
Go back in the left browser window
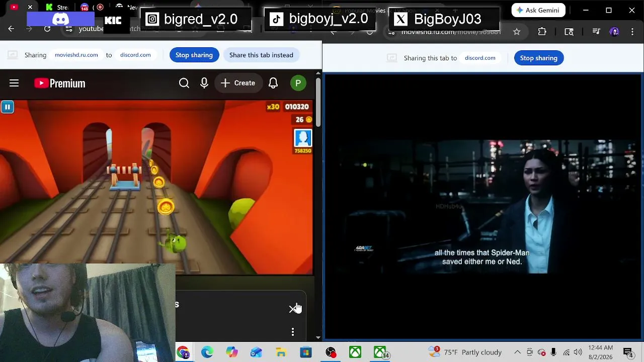(x=11, y=29)
